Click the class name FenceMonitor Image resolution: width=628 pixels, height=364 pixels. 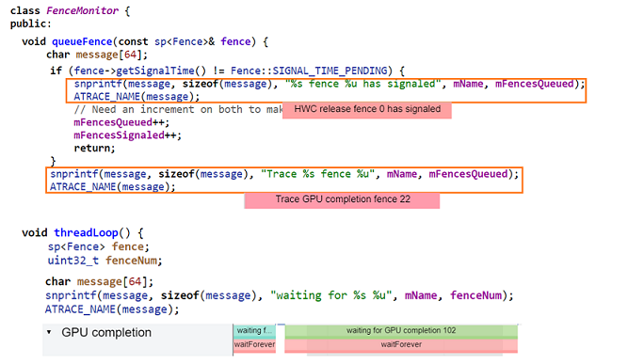click(x=83, y=10)
